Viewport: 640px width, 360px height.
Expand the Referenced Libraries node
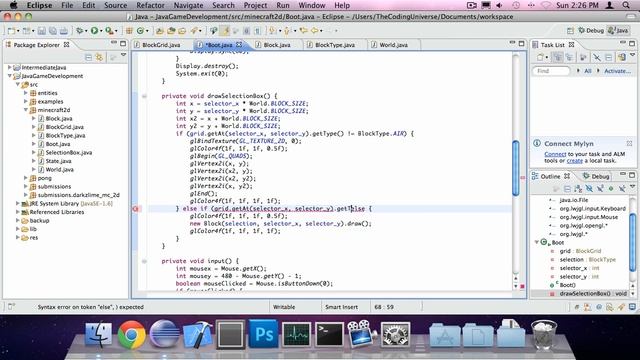(x=18, y=212)
